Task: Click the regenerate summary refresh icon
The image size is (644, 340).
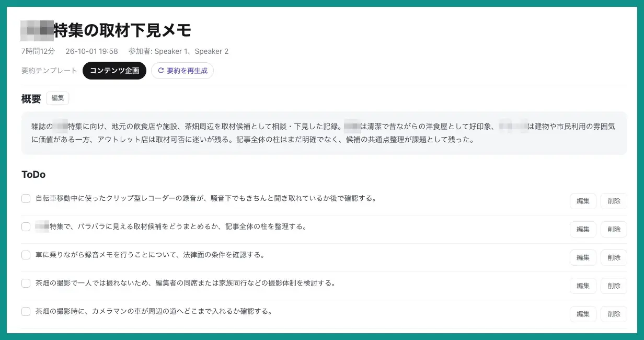Action: (161, 71)
